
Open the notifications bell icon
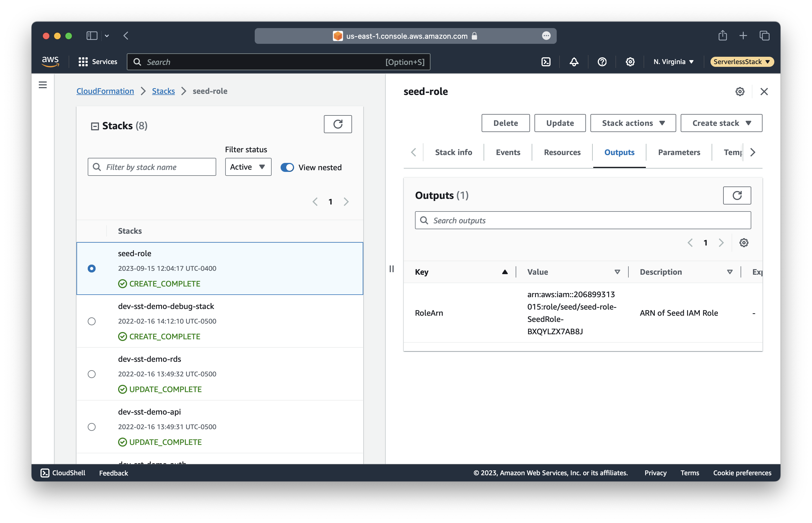[574, 62]
